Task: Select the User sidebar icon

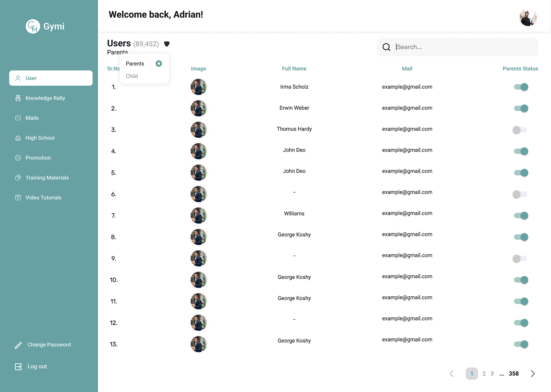Action: (18, 78)
